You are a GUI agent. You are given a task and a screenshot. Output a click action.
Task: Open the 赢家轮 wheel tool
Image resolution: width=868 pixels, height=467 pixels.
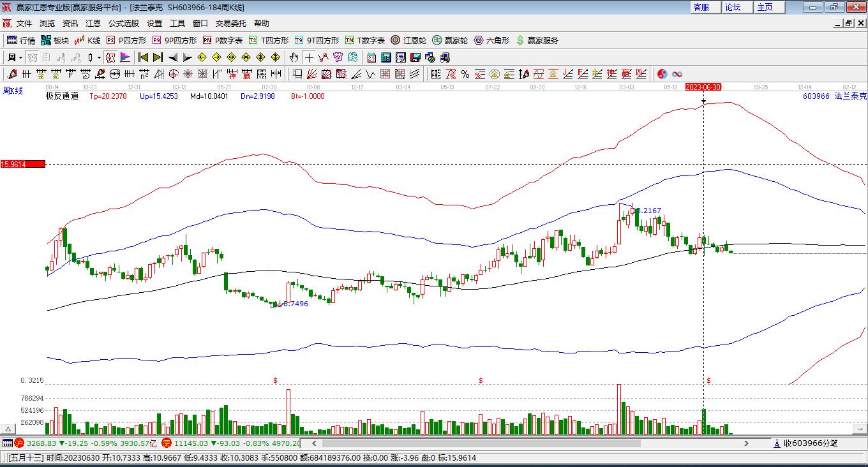tap(450, 40)
